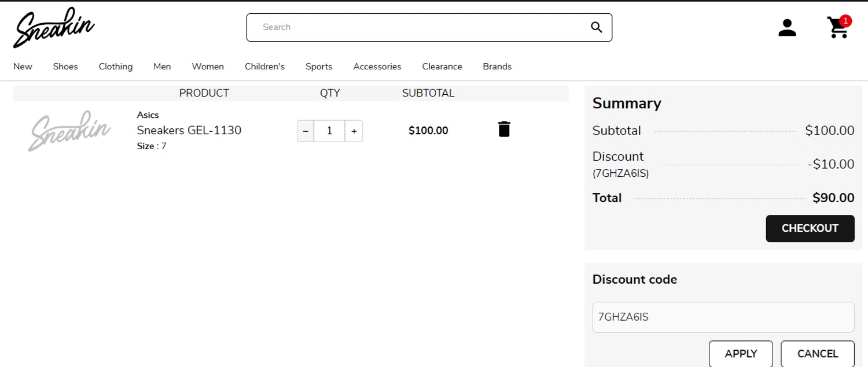Open the Sports category
This screenshot has width=868, height=367.
point(319,66)
